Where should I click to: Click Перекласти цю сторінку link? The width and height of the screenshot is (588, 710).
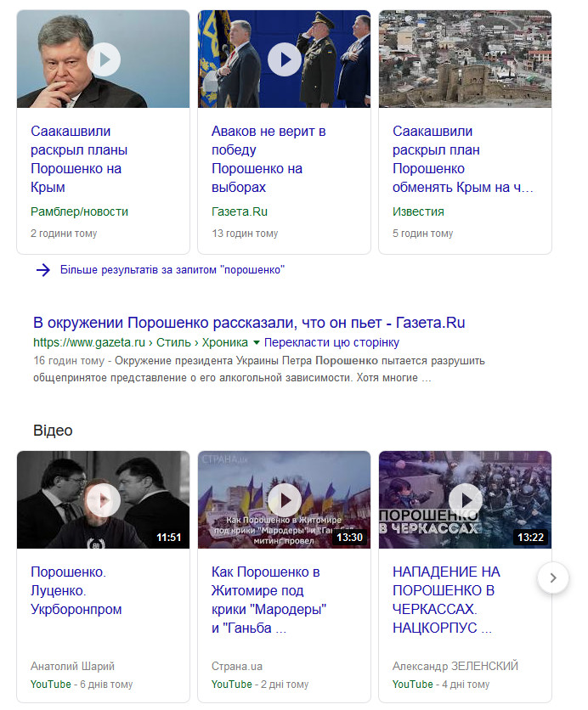pos(331,342)
